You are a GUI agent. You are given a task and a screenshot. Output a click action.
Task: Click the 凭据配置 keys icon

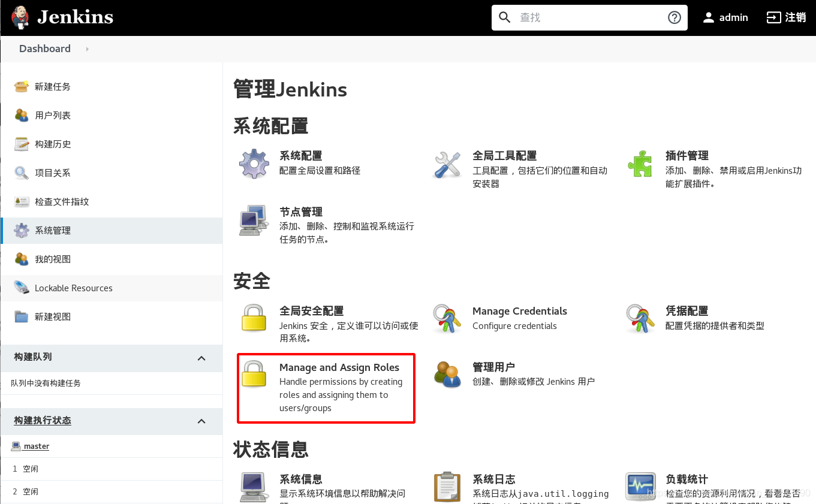tap(640, 319)
